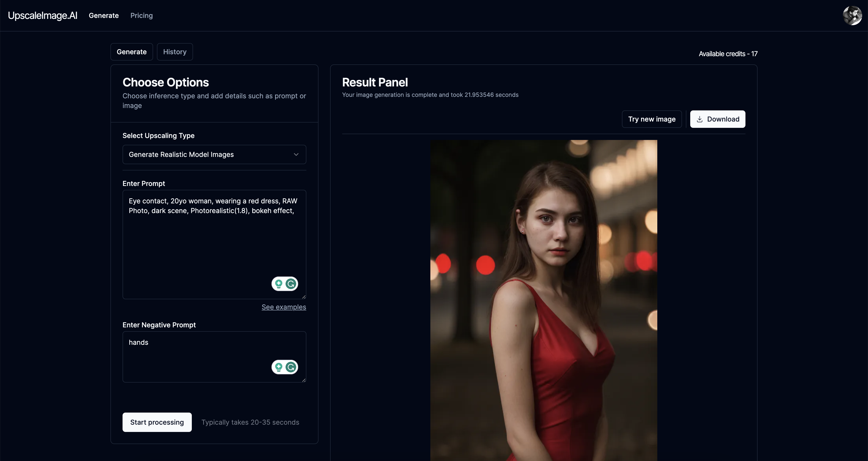Switch to the History tab
This screenshot has width=868, height=461.
point(175,52)
